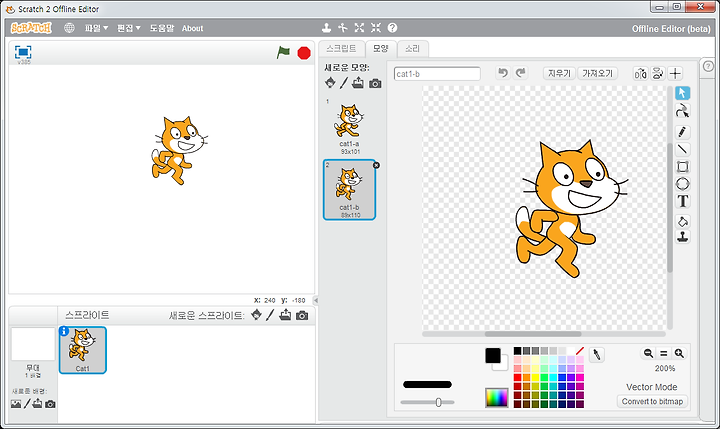The height and width of the screenshot is (429, 720).
Task: Paint new backdrop icon
Action: coord(27,404)
